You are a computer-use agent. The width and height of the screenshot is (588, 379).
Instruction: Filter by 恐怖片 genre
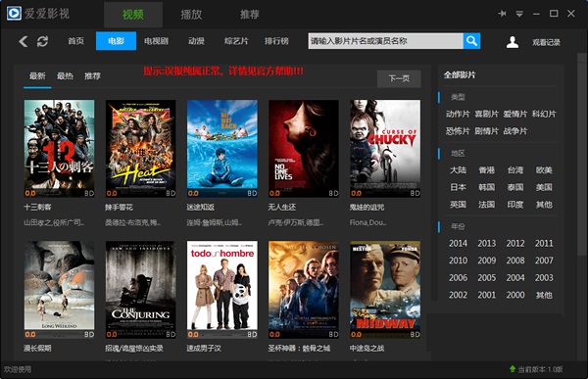click(x=458, y=131)
